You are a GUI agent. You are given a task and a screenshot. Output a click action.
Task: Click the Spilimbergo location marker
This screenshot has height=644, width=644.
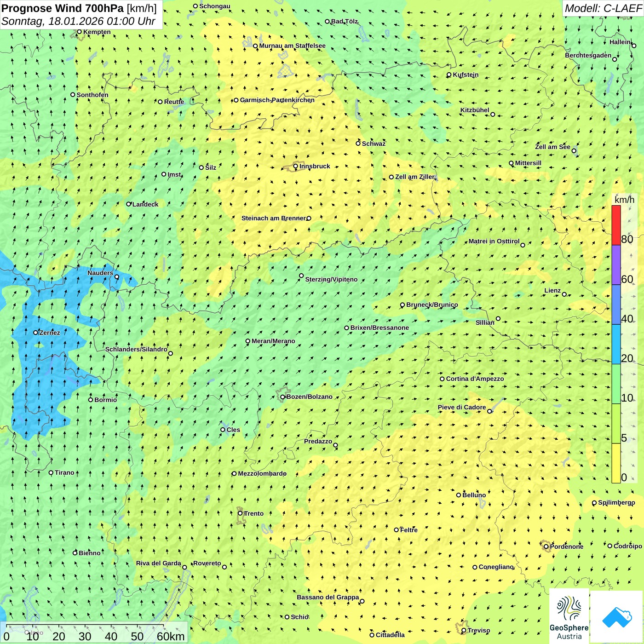pyautogui.click(x=594, y=503)
